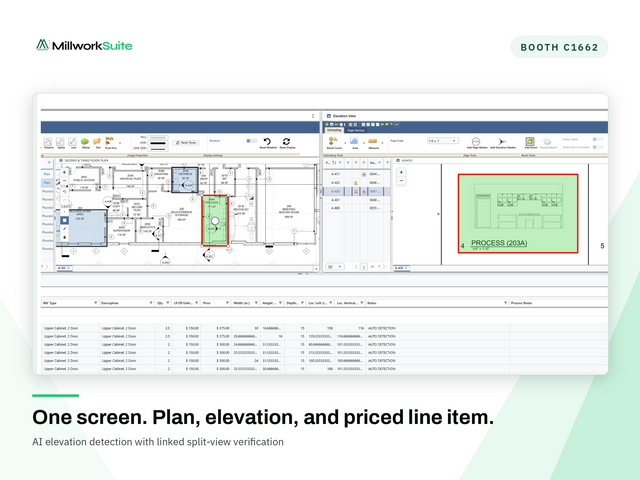Toggle the Detect Room Contents switch
640x480 pixels.
tap(598, 147)
